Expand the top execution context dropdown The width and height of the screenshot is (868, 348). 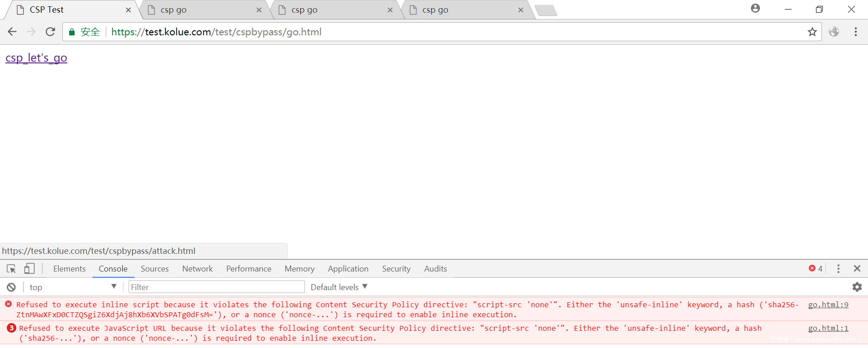(73, 287)
